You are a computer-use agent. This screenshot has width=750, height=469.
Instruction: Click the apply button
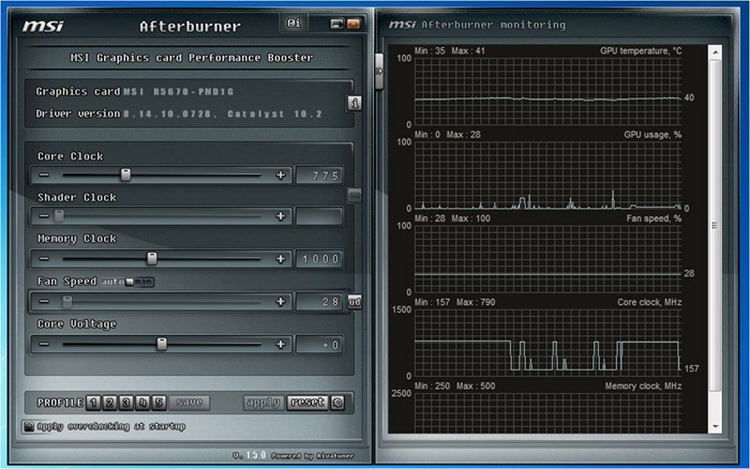point(263,402)
